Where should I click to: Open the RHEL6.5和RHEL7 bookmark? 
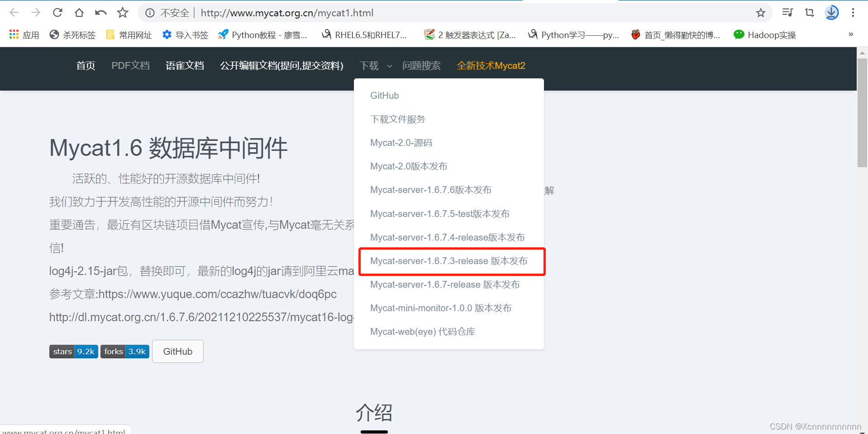[364, 35]
